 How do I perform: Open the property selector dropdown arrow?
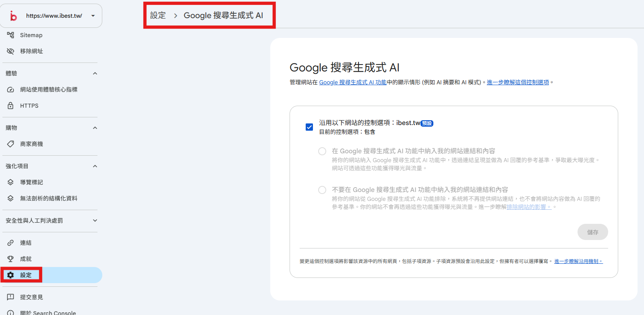tap(93, 16)
